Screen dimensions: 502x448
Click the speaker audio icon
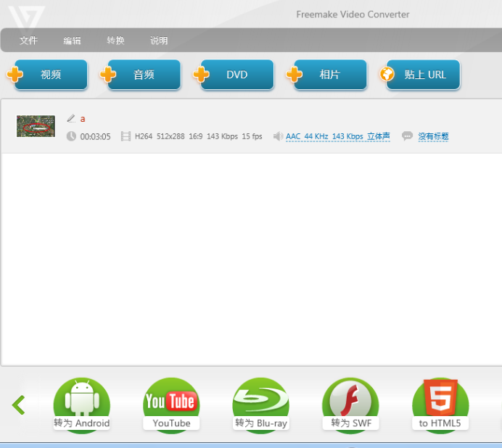(278, 136)
